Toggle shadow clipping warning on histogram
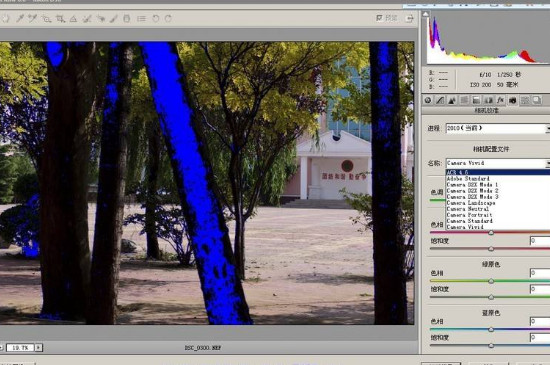This screenshot has height=365, width=550. 425,14
